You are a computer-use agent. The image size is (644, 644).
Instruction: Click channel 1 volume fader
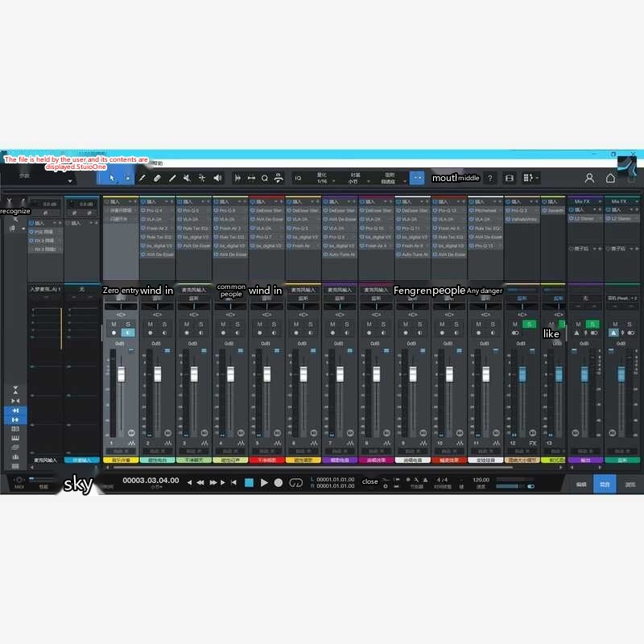coord(122,374)
